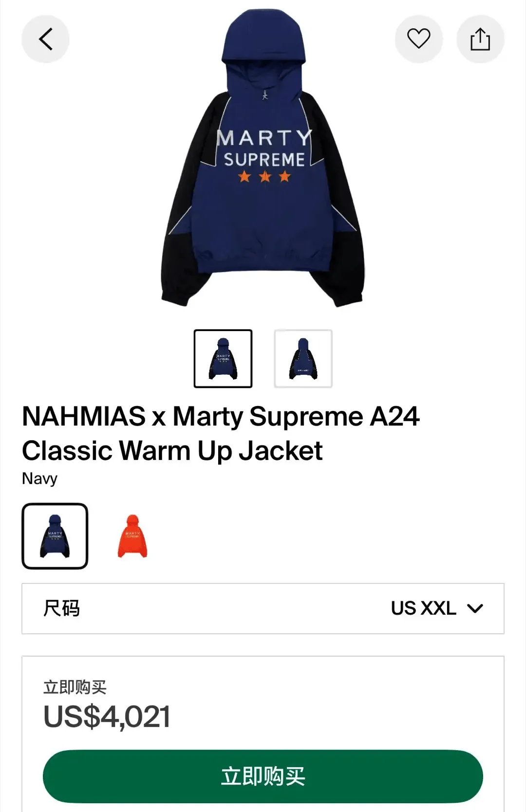Switch to the orange colorway swatch

[x=132, y=536]
